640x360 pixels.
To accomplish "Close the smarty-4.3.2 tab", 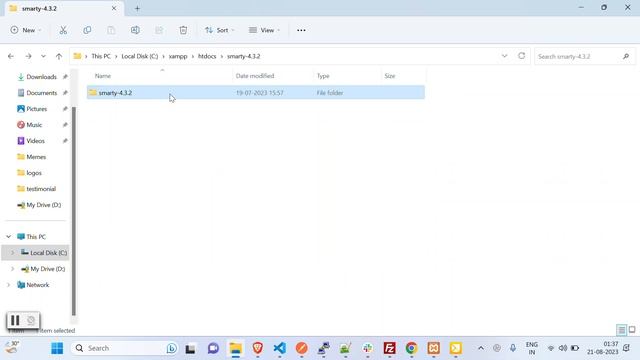I will tap(114, 8).
